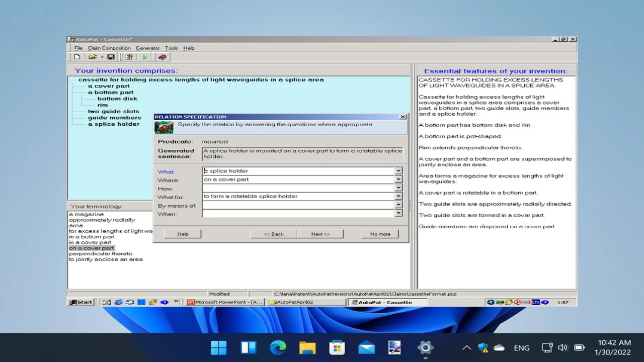Click the ENG language indicator
Viewport: 644px width, 362px height.
pos(522,347)
